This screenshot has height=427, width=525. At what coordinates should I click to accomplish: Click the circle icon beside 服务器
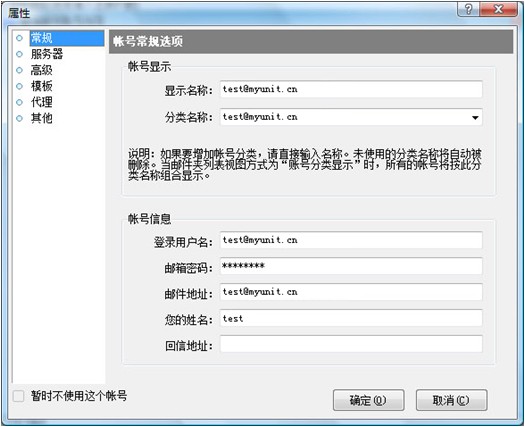[x=19, y=54]
